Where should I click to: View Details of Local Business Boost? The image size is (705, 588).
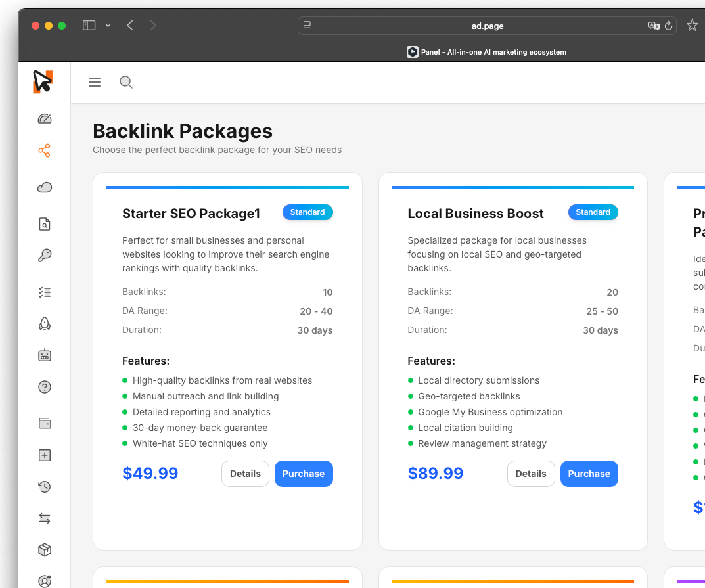531,473
